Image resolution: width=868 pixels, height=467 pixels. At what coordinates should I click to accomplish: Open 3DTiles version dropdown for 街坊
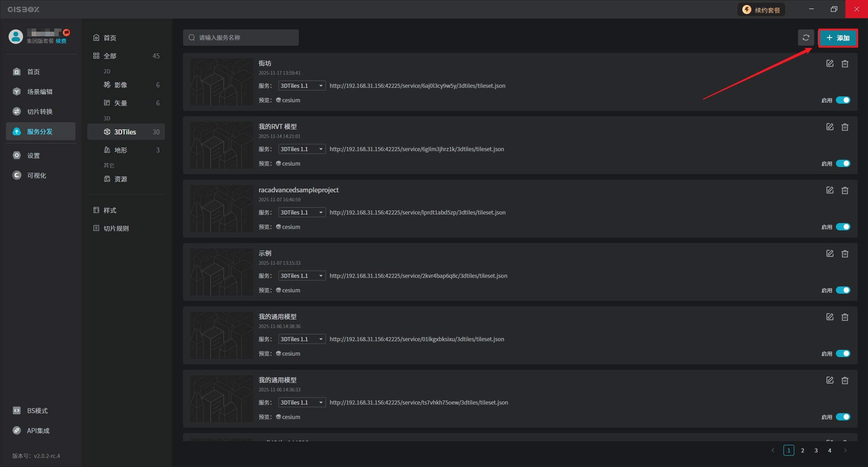tap(302, 86)
